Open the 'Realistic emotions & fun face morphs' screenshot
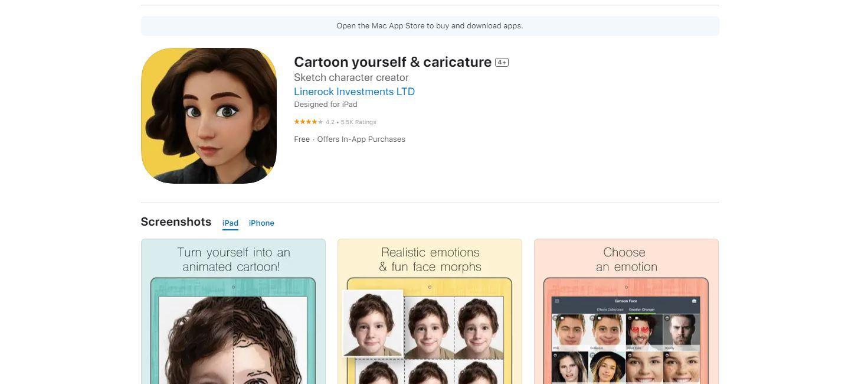 tap(430, 311)
